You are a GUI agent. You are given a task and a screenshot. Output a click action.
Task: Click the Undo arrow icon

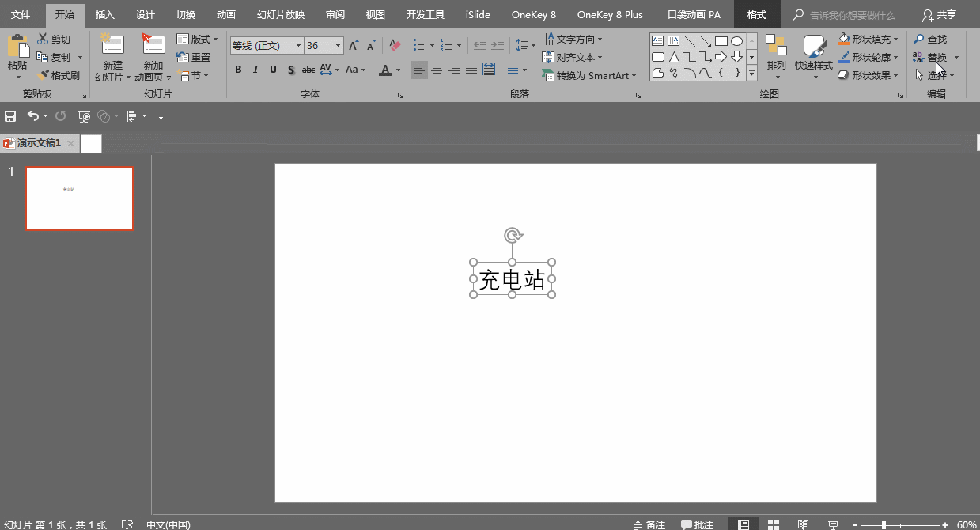coord(32,116)
